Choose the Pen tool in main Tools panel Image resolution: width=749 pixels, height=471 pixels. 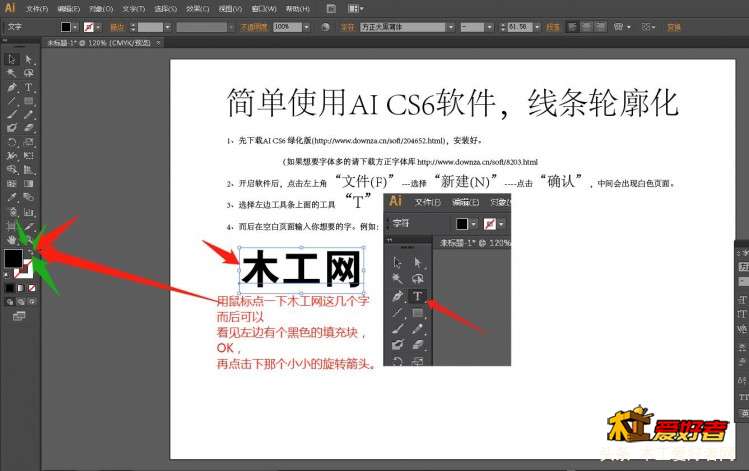[11, 88]
